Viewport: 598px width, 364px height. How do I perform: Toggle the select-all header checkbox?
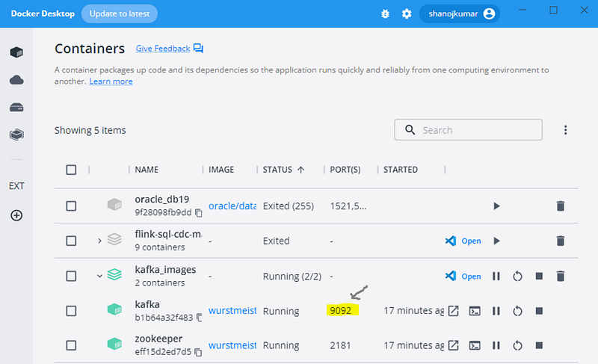click(71, 170)
